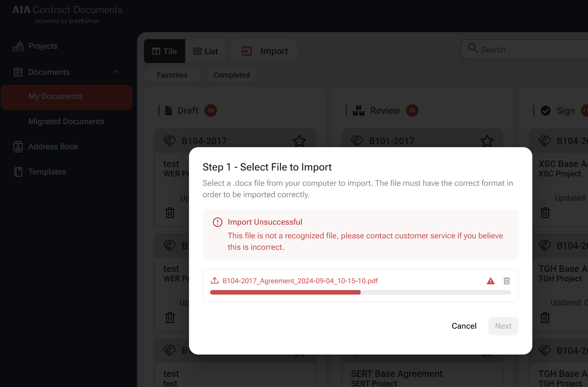Click the Import button in toolbar

[264, 51]
